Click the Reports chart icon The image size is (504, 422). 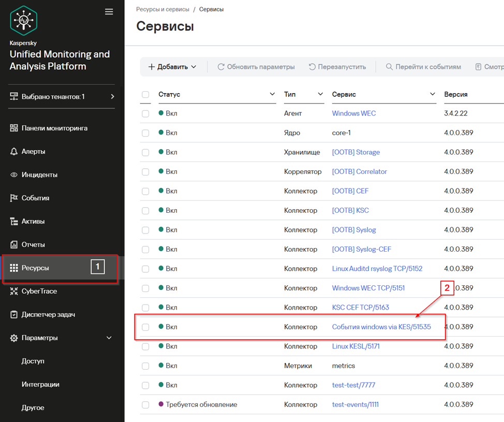click(14, 244)
